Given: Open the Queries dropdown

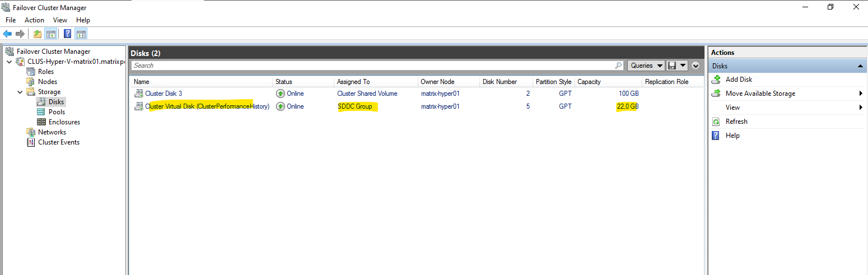Looking at the screenshot, I should [x=646, y=66].
